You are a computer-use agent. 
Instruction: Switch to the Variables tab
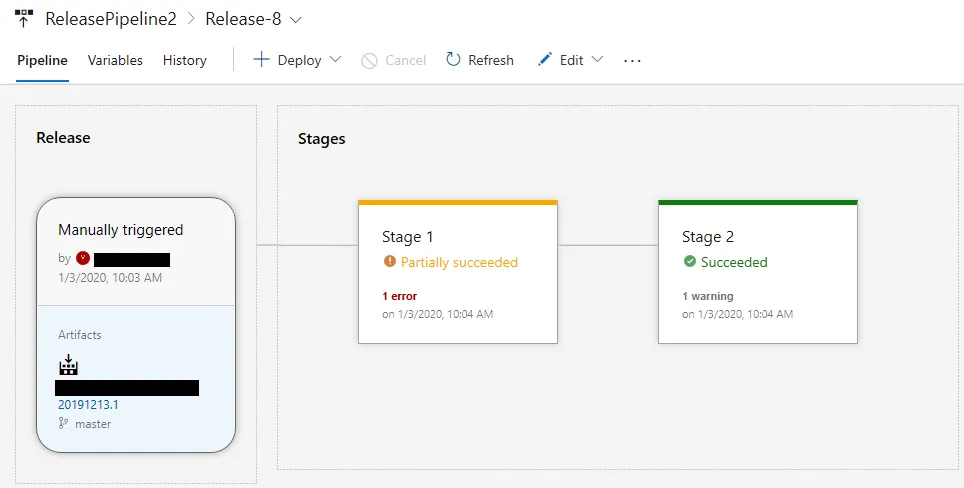click(115, 60)
